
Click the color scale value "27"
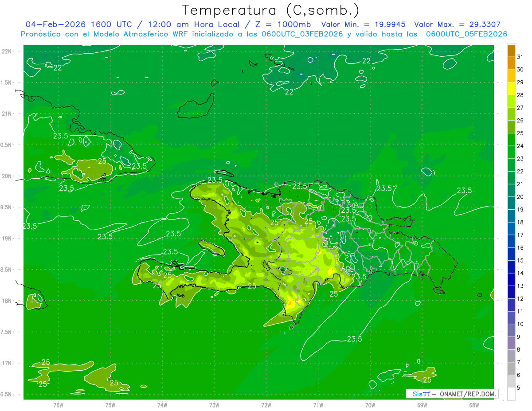(x=520, y=108)
